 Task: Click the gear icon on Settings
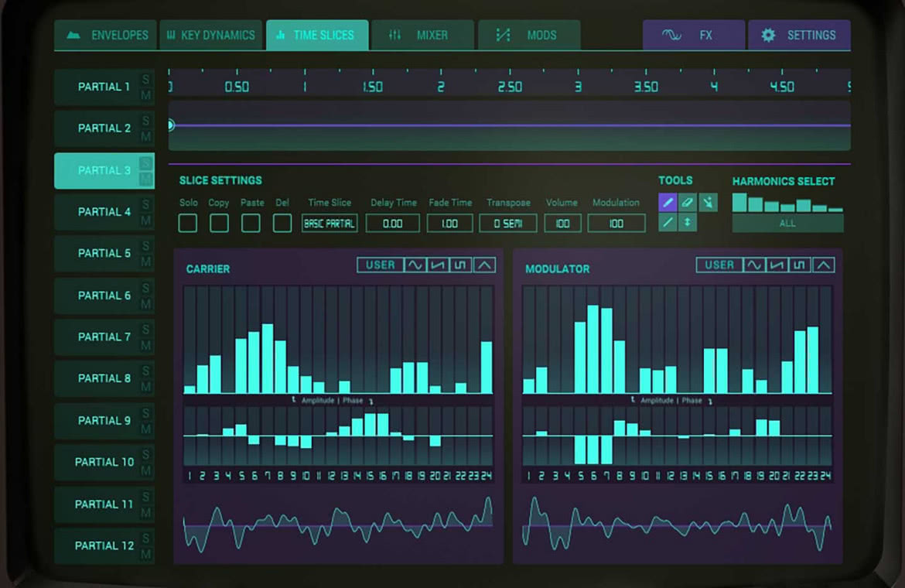coord(768,35)
